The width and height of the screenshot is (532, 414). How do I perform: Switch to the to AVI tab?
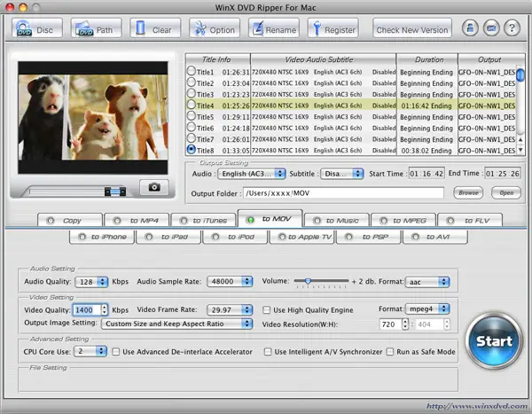[435, 237]
